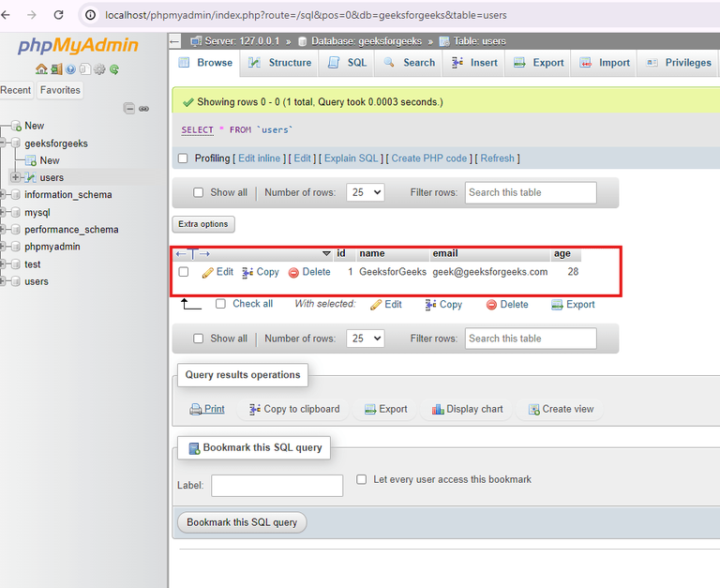The width and height of the screenshot is (720, 588).
Task: Select the GeeksforGeeks row checkbox
Action: [x=184, y=272]
